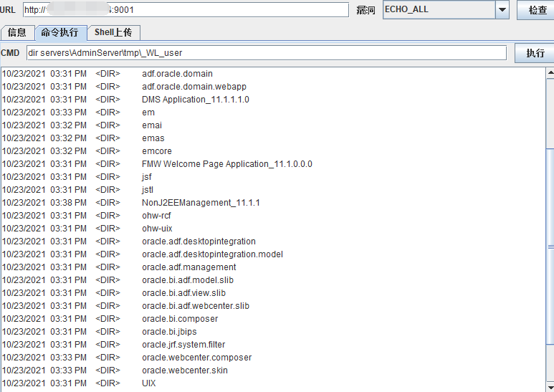Select the 命令执行 tab
The height and width of the screenshot is (392, 554).
click(x=60, y=32)
